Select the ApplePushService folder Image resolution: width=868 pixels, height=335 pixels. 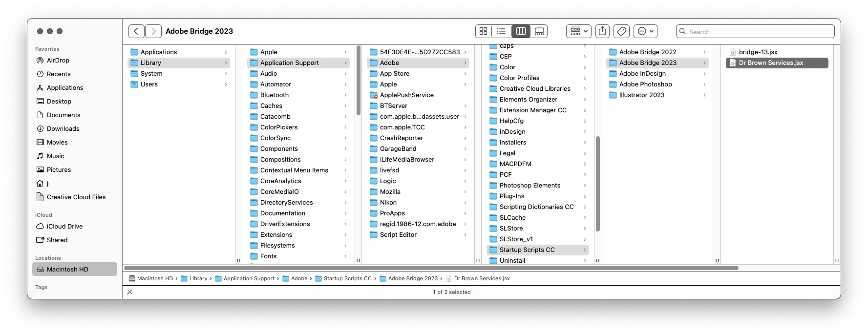tap(418, 95)
